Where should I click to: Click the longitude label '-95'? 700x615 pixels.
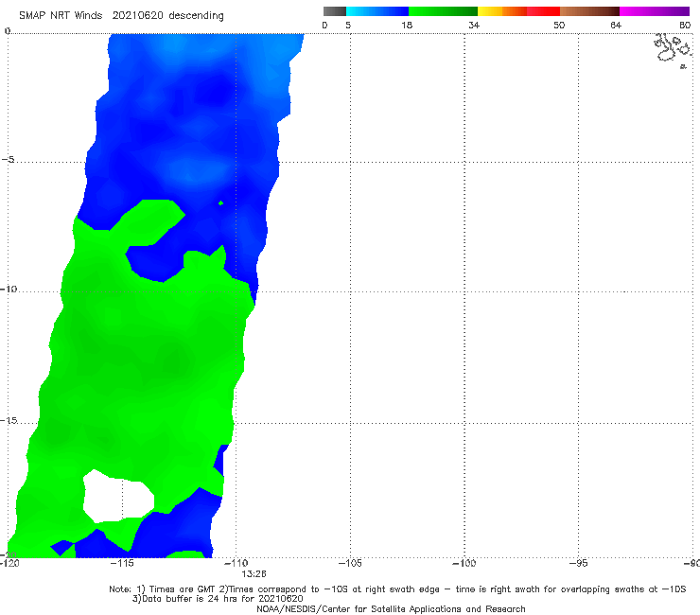(x=578, y=563)
